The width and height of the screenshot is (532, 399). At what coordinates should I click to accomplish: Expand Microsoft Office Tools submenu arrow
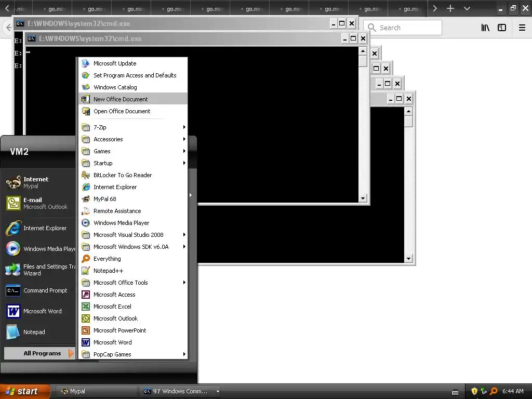click(x=184, y=283)
